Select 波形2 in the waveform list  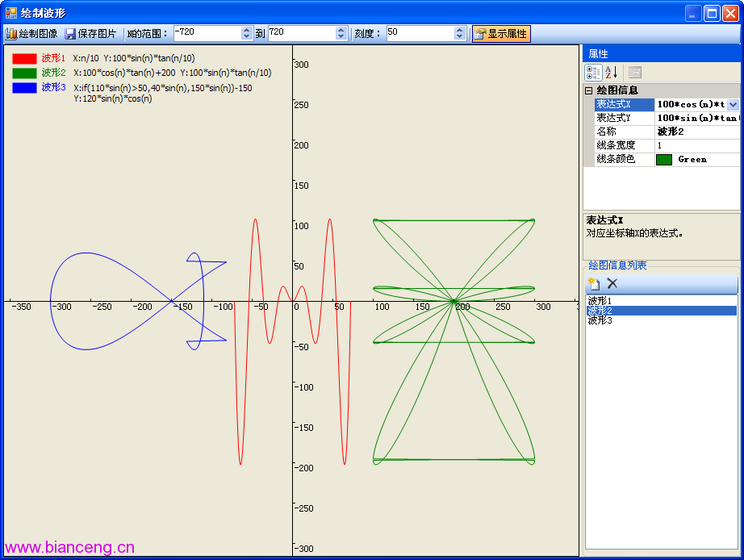point(662,311)
